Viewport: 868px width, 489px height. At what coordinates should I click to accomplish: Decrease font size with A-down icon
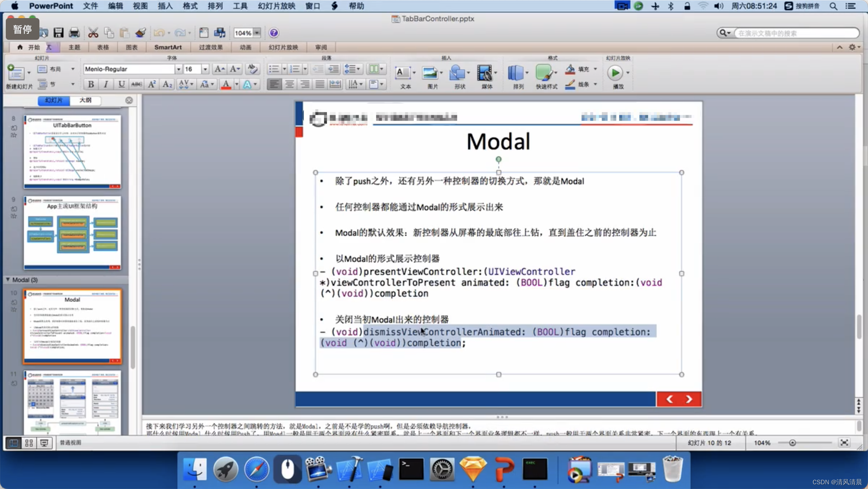pyautogui.click(x=235, y=69)
